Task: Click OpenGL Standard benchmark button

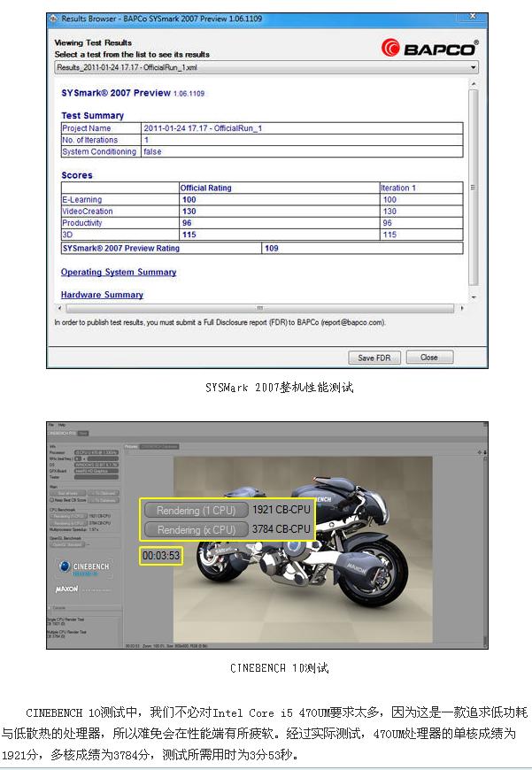Action: [67, 544]
